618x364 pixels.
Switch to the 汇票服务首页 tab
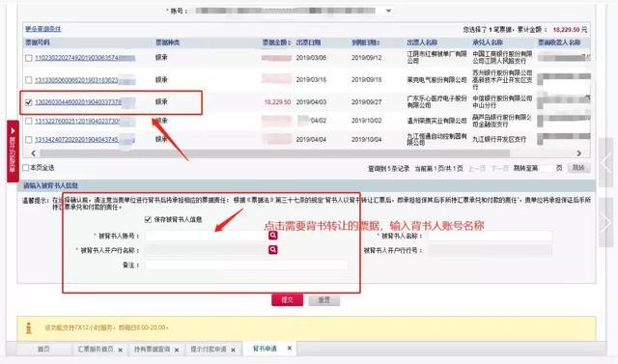tap(96, 349)
